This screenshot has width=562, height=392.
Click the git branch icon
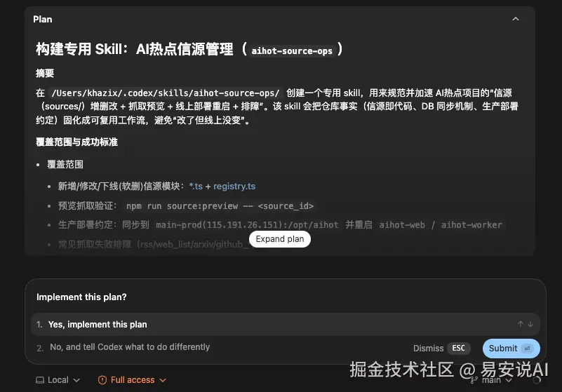point(474,380)
